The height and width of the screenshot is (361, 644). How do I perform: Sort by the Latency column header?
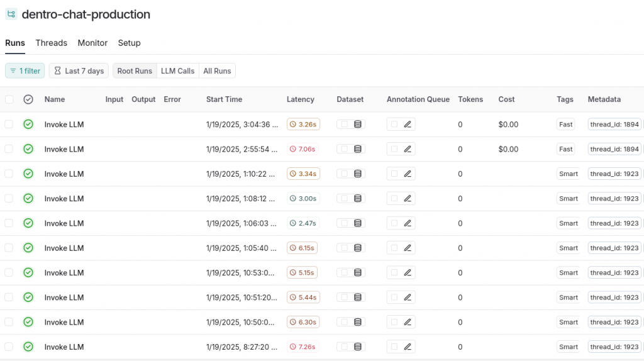pos(300,99)
